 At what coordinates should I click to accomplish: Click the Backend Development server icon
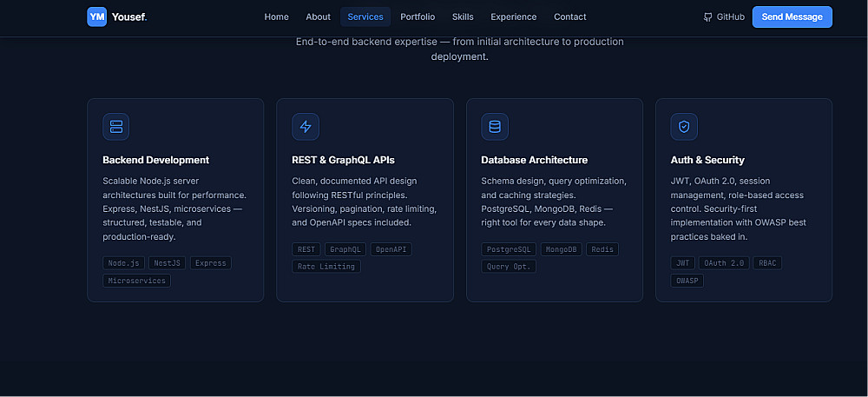115,127
